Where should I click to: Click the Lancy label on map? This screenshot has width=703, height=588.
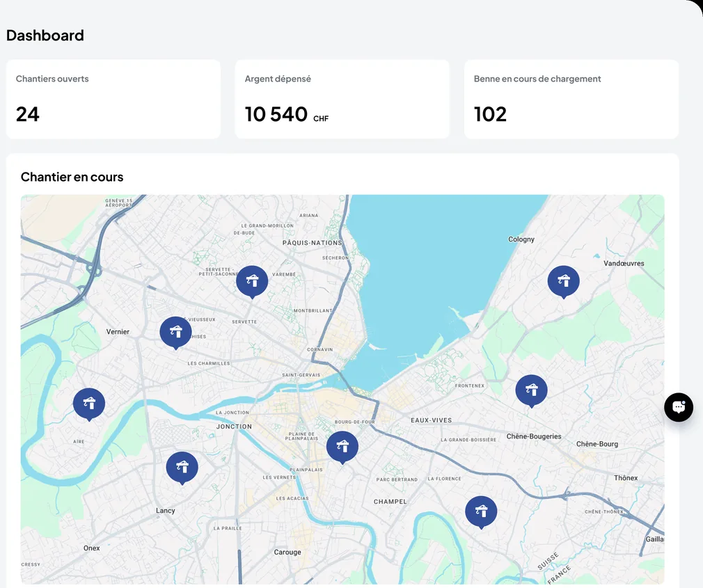pos(165,511)
